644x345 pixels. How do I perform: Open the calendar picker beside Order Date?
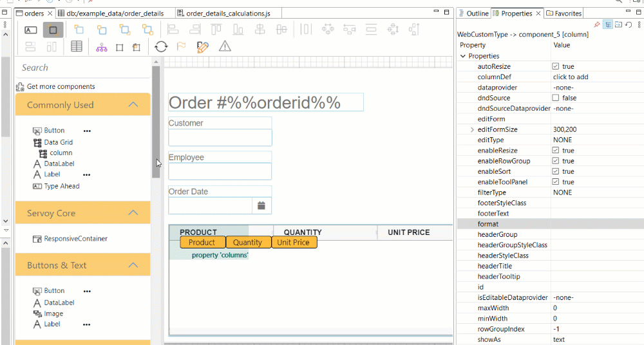pos(261,205)
